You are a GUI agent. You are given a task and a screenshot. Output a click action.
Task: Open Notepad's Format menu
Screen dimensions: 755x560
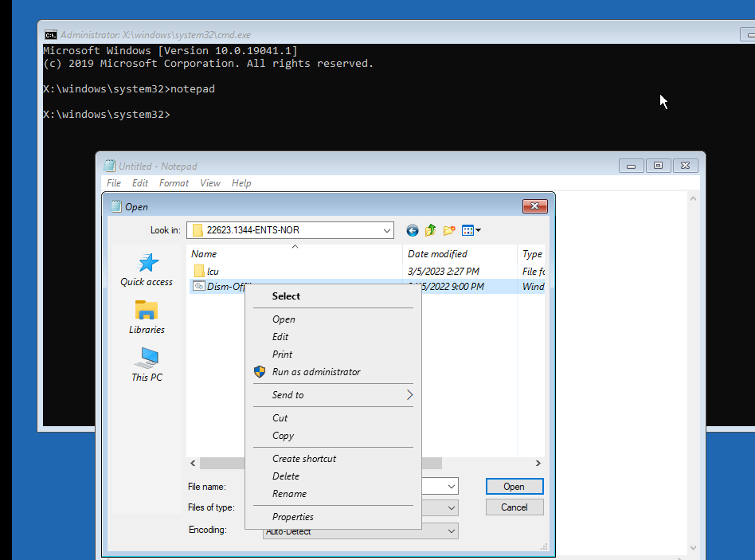point(174,183)
